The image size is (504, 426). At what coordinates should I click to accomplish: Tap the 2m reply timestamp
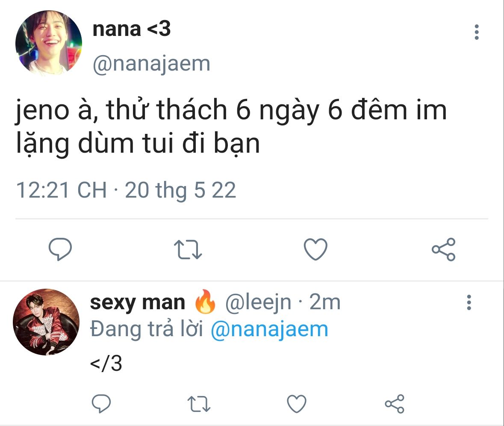(325, 302)
